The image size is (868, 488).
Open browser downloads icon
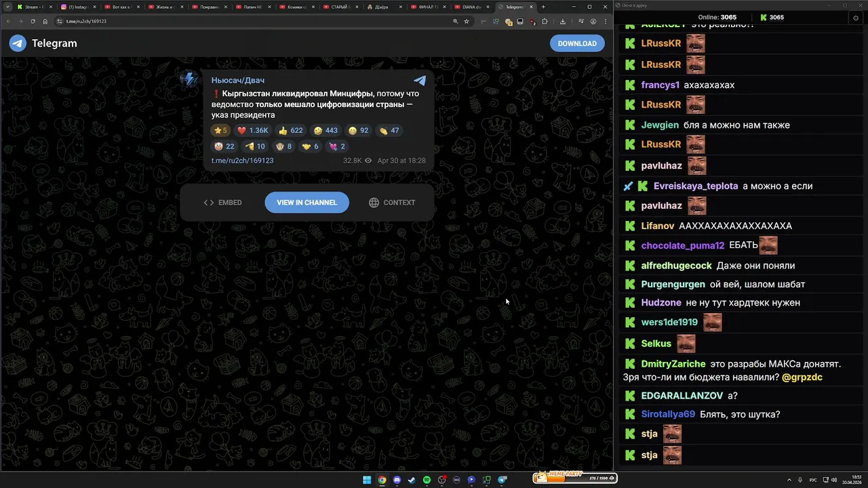563,21
